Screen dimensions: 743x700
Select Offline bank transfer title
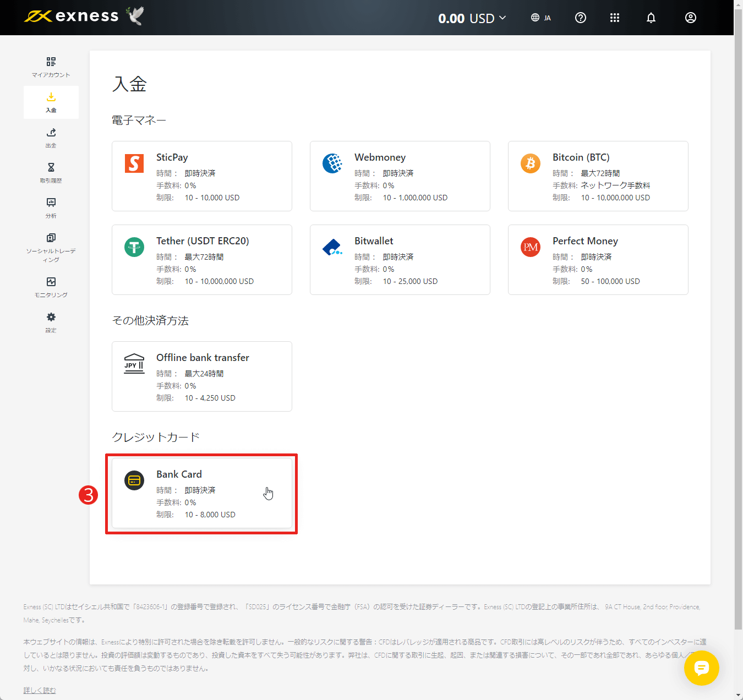tap(203, 358)
